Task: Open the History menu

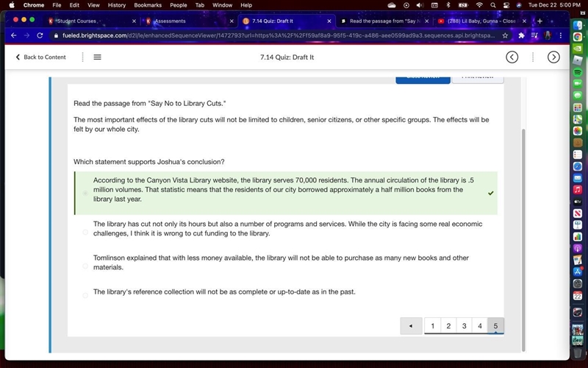Action: coord(117,5)
